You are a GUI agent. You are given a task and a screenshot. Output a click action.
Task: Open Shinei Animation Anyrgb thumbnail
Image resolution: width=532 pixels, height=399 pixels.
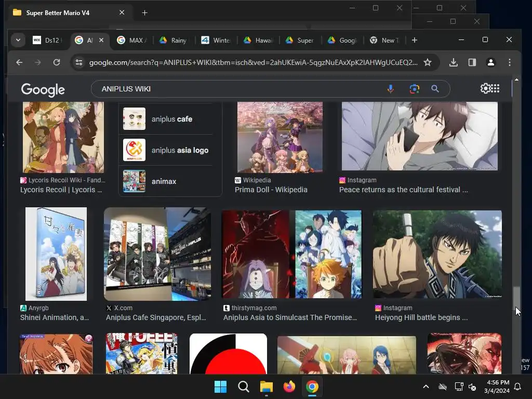coord(56,254)
